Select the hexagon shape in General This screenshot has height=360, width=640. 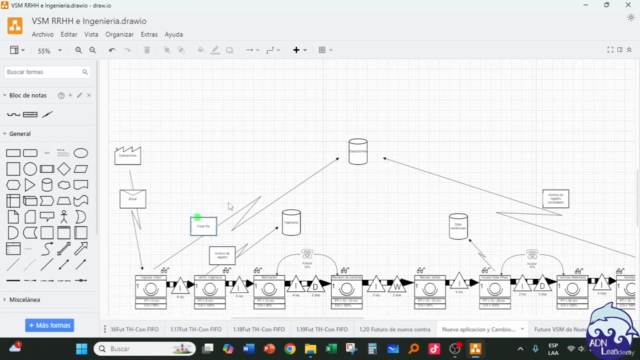13,185
